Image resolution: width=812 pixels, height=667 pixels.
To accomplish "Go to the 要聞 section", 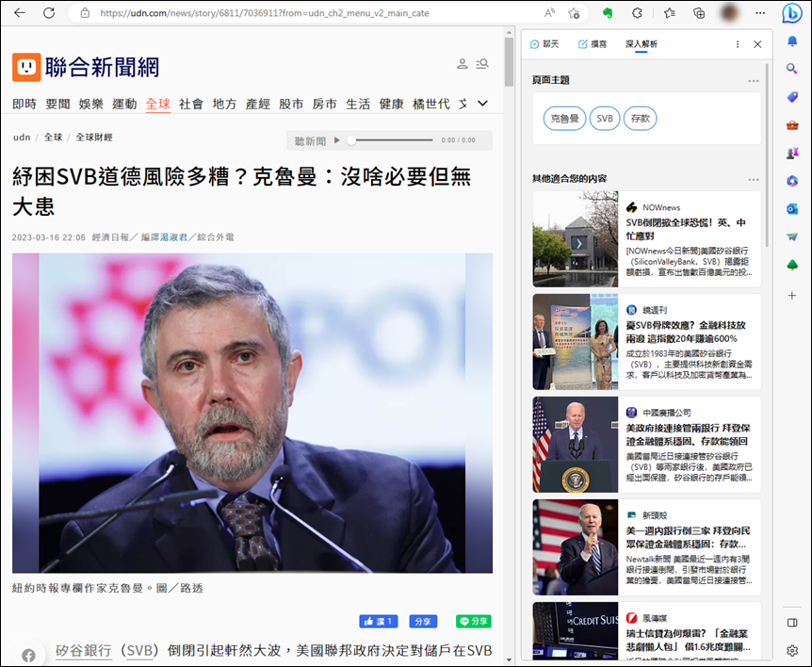I will click(57, 104).
